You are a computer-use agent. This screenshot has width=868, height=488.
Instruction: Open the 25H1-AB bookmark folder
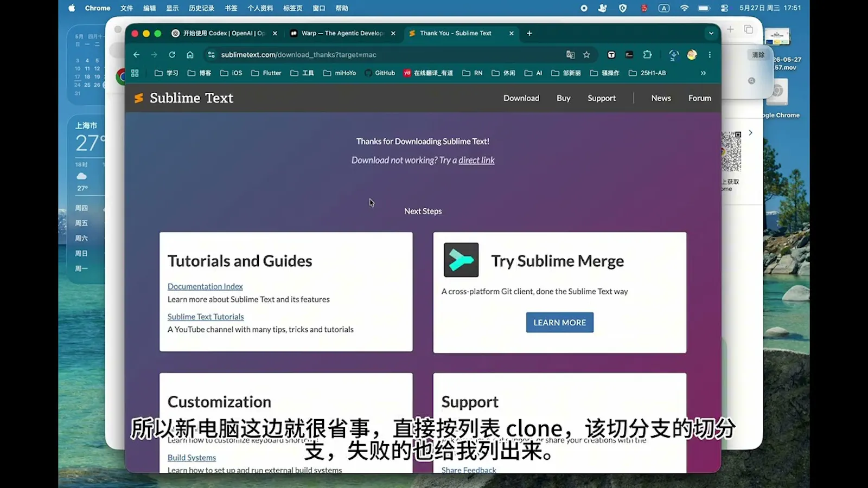coord(647,73)
